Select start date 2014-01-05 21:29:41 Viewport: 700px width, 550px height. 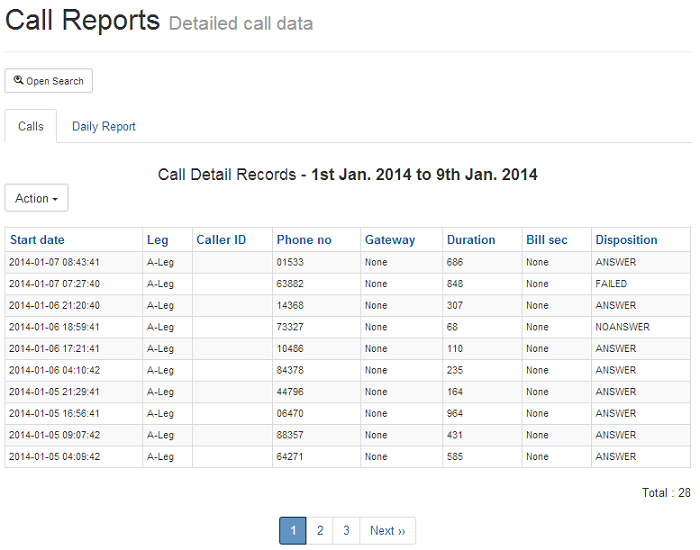click(54, 392)
